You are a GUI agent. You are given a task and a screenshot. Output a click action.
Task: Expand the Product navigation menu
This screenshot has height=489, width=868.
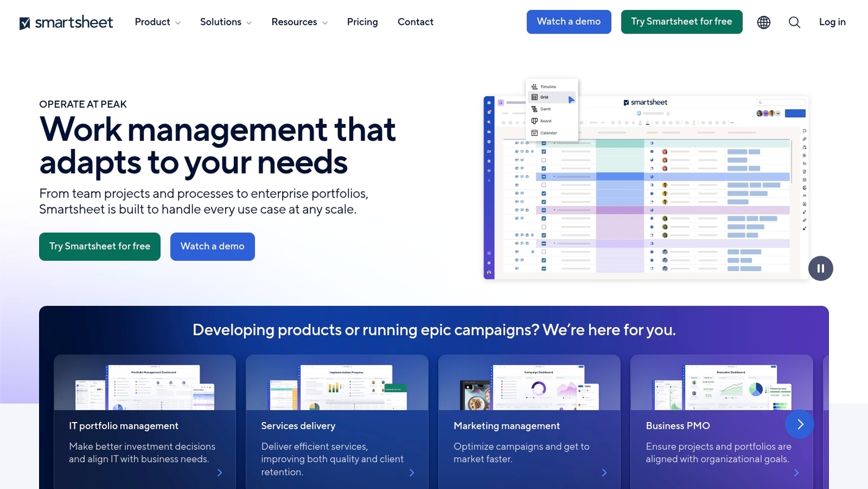pos(157,22)
